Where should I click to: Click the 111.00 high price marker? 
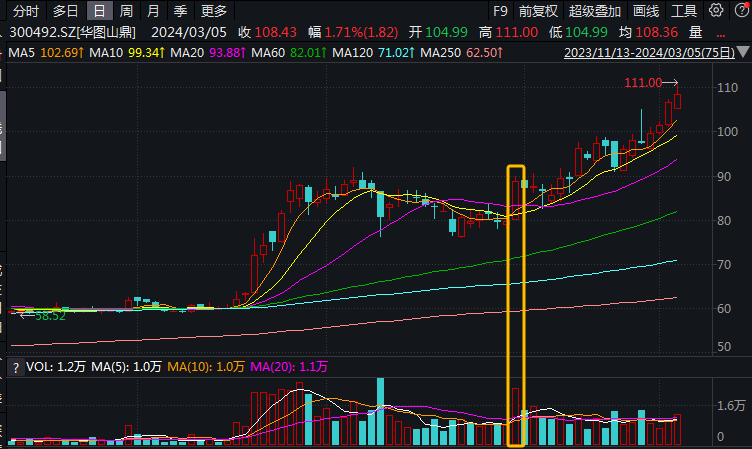643,83
